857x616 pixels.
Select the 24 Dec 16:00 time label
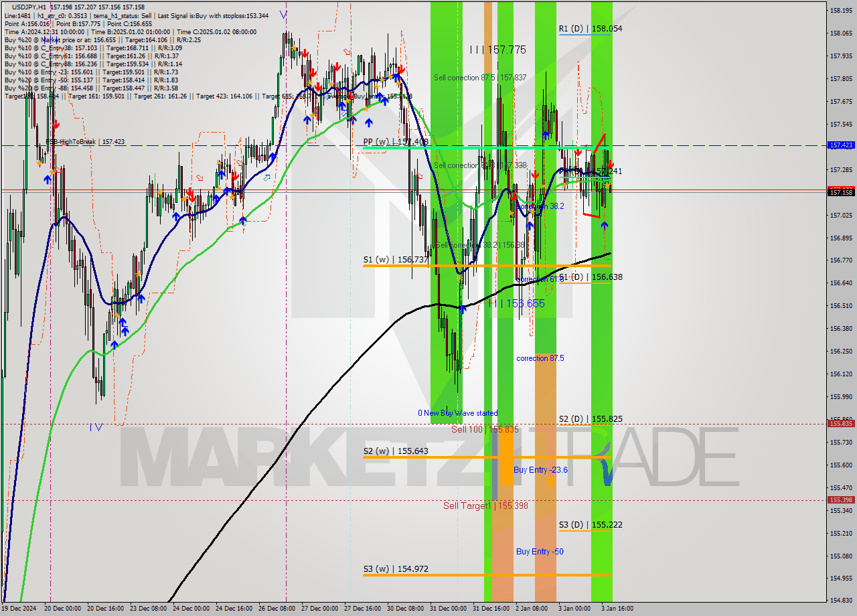coord(234,609)
